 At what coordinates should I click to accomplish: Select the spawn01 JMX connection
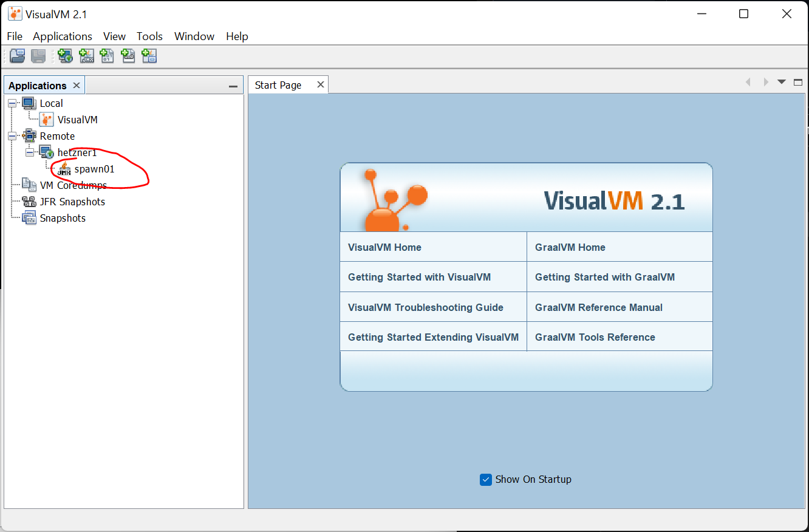tap(94, 169)
